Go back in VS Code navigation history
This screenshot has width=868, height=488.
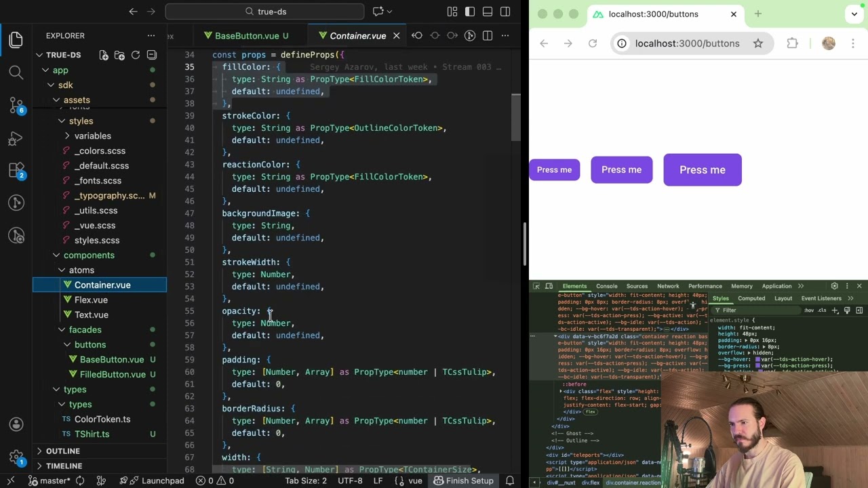133,12
